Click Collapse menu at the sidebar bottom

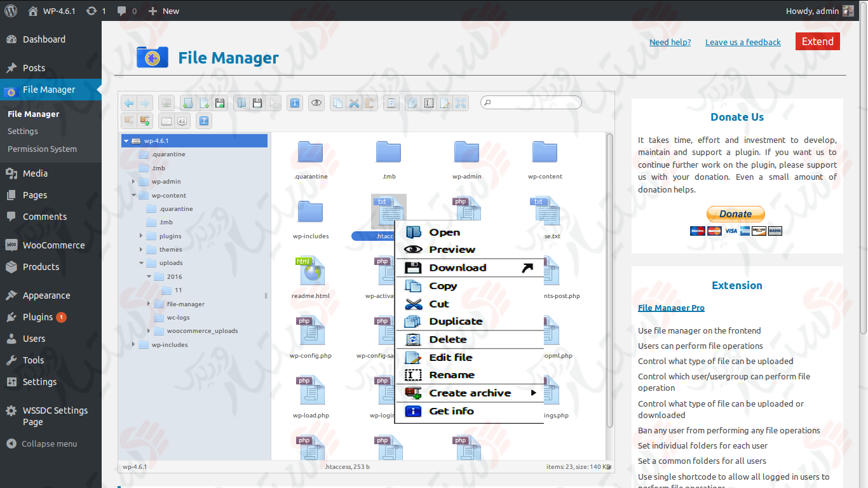pos(41,444)
